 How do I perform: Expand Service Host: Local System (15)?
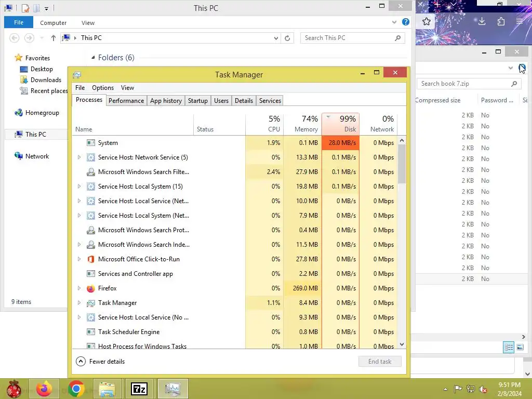pyautogui.click(x=79, y=187)
